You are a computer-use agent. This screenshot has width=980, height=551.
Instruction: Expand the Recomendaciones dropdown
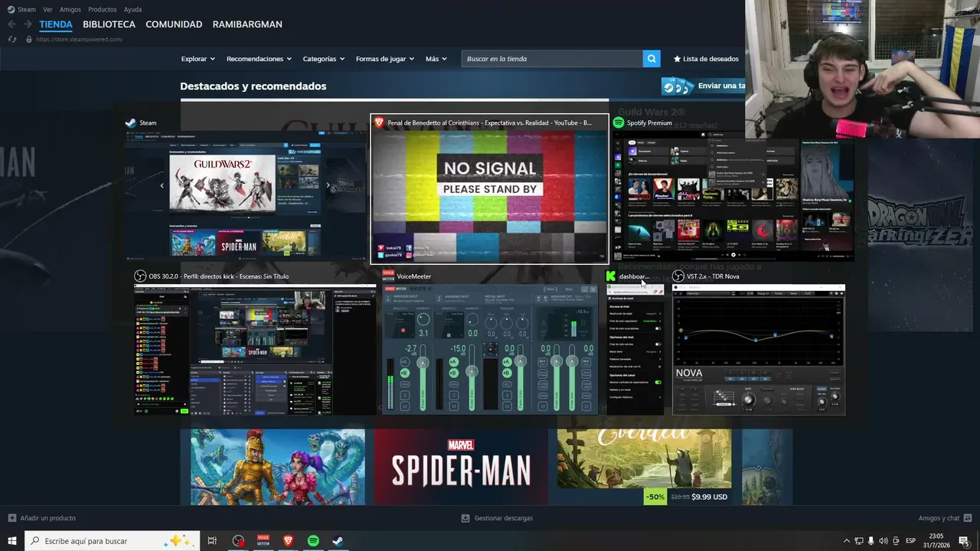click(259, 59)
